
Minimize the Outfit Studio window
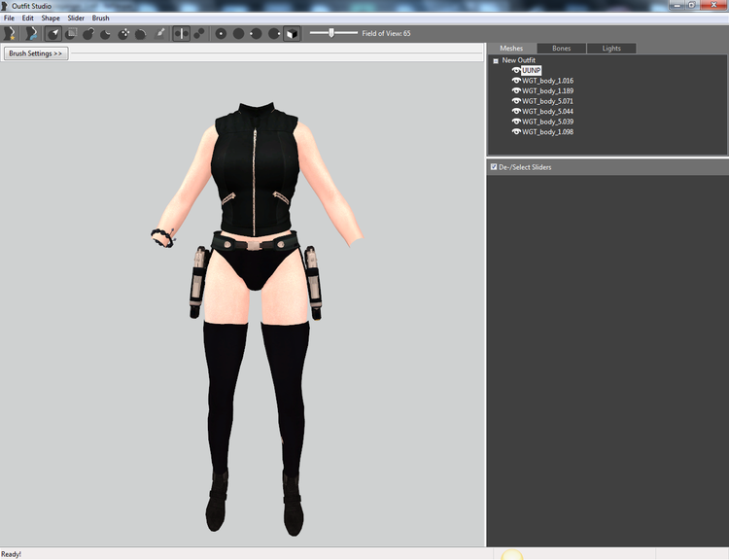[677, 5]
